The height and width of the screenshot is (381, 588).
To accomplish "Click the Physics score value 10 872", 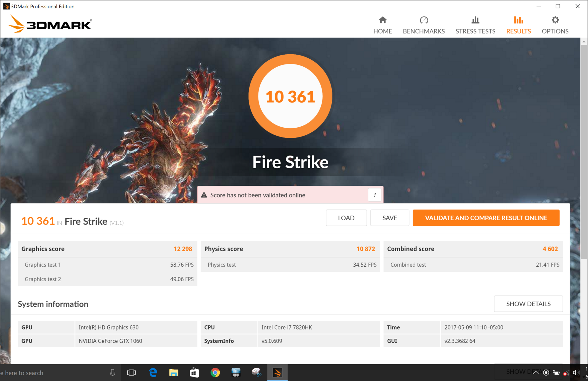I will pyautogui.click(x=366, y=249).
